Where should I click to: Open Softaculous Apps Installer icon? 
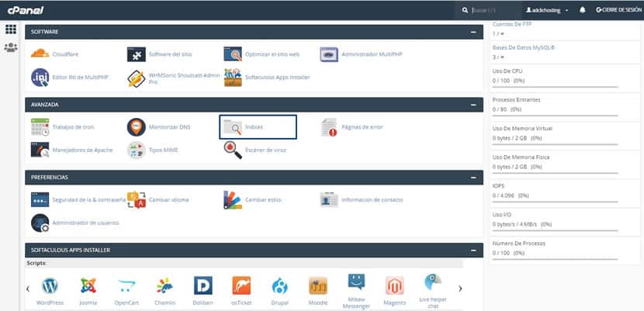pos(233,78)
